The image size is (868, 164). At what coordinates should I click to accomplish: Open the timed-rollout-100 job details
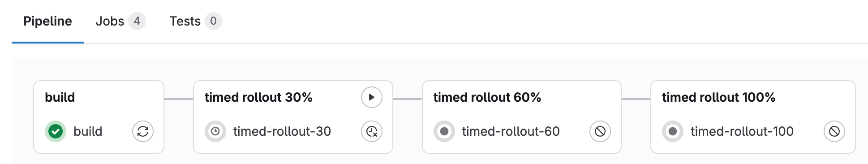[742, 131]
